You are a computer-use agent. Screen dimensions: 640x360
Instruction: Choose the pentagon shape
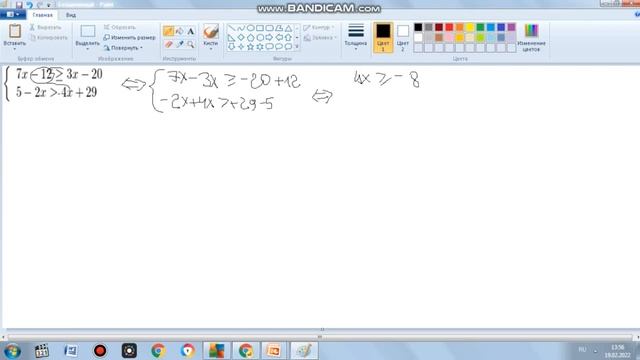250,38
